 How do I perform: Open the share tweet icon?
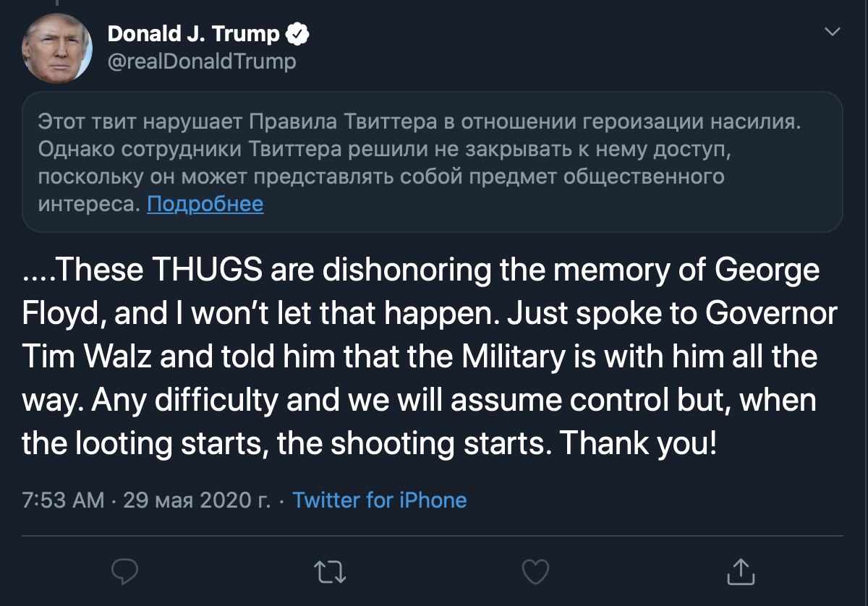740,571
